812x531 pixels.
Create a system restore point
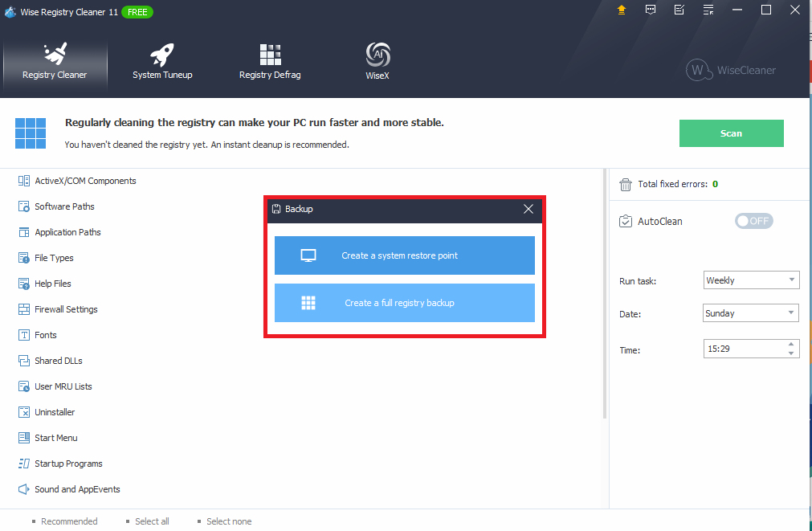pyautogui.click(x=405, y=255)
